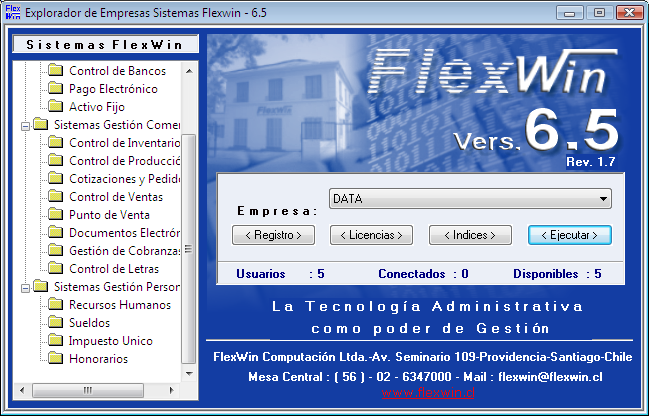This screenshot has height=416, width=649.
Task: Select the Activo Fijo folder icon
Action: 55,107
